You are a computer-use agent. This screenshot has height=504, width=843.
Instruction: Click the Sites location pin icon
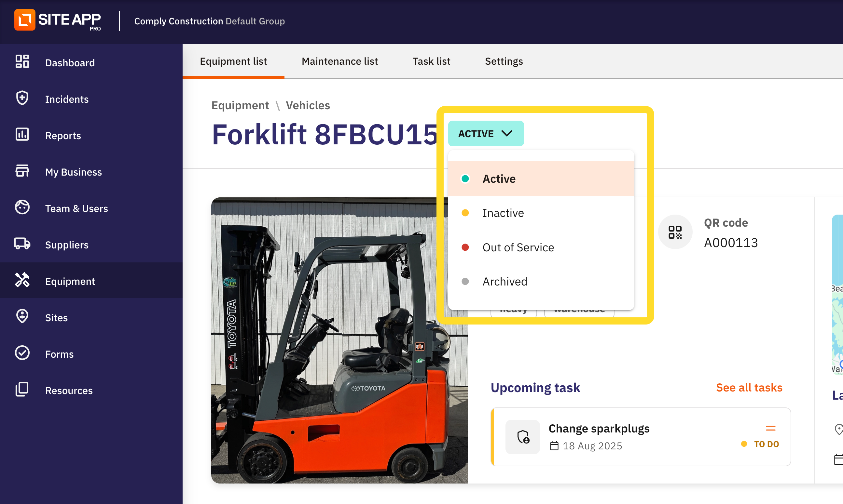click(x=22, y=316)
